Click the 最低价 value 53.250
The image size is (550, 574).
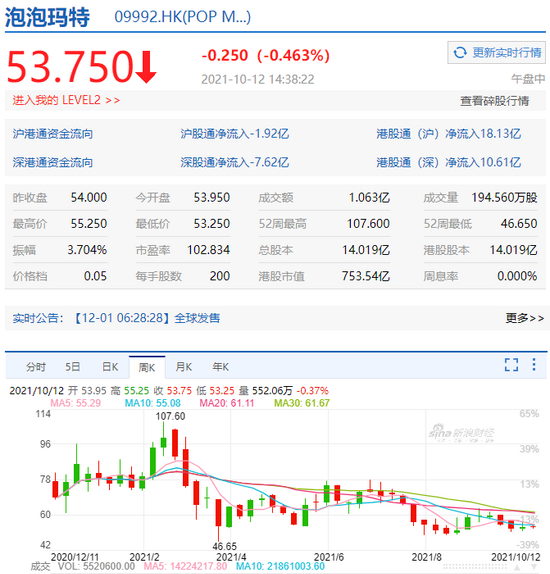(212, 224)
